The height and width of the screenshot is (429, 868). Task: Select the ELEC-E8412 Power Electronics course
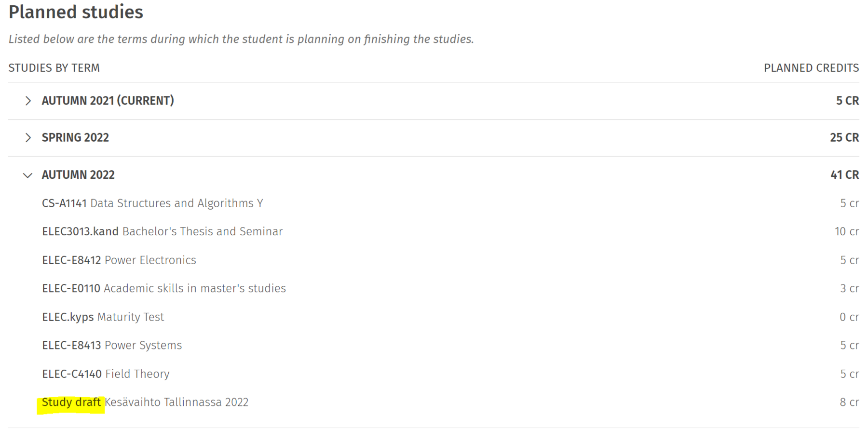pyautogui.click(x=119, y=260)
